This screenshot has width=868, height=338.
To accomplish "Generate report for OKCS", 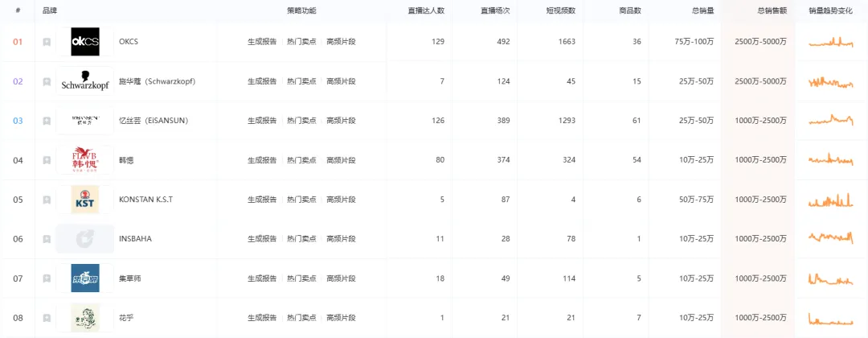I will 262,42.
